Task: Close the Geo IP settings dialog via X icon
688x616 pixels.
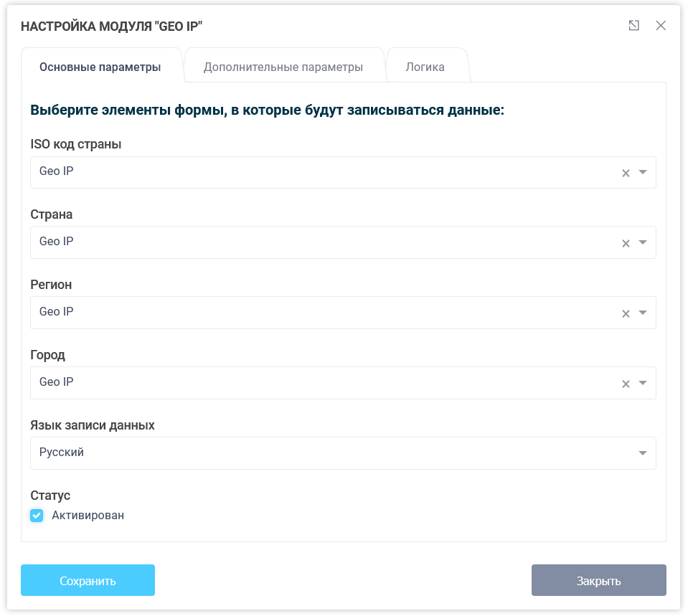Action: click(x=661, y=25)
